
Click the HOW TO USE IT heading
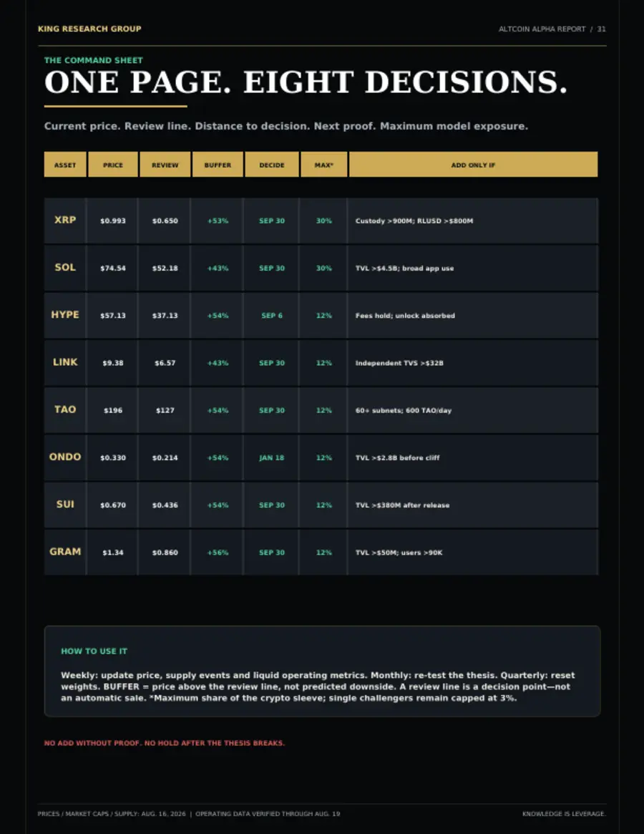(94, 651)
